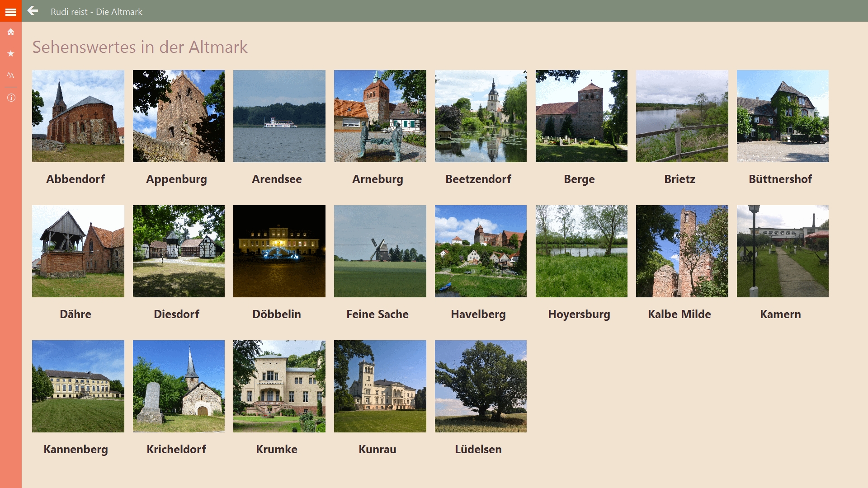The height and width of the screenshot is (488, 868).
Task: Open the Havelberg town thumbnail
Action: (481, 251)
